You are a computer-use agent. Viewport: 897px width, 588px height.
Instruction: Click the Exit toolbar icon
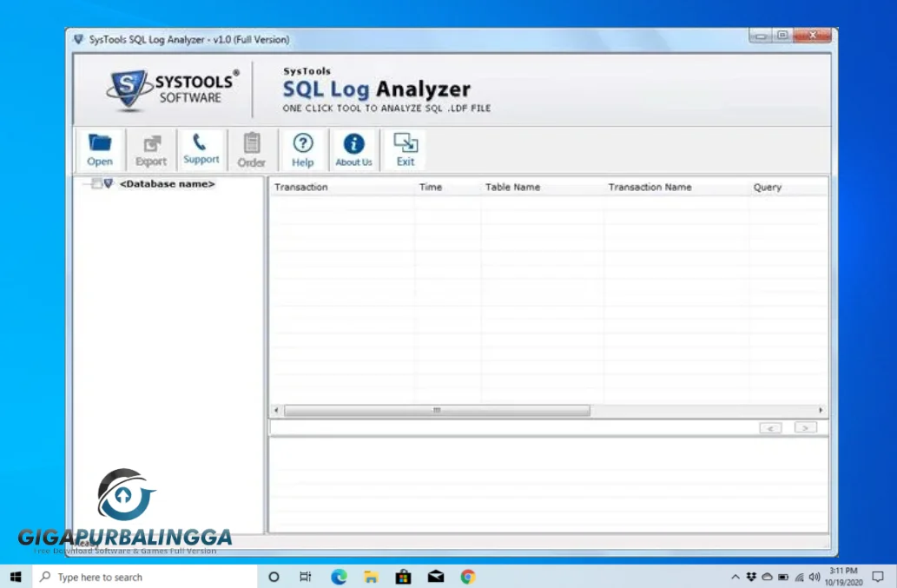pos(406,150)
